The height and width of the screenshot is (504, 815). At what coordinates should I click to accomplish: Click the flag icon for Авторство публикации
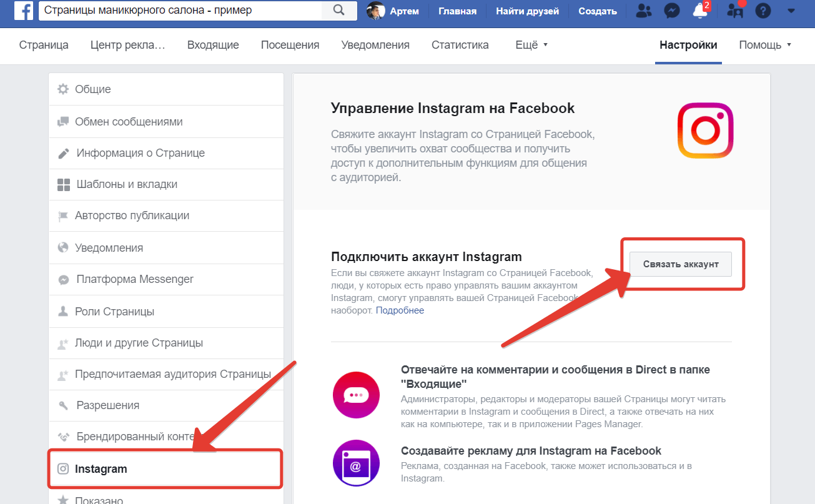[x=63, y=216]
